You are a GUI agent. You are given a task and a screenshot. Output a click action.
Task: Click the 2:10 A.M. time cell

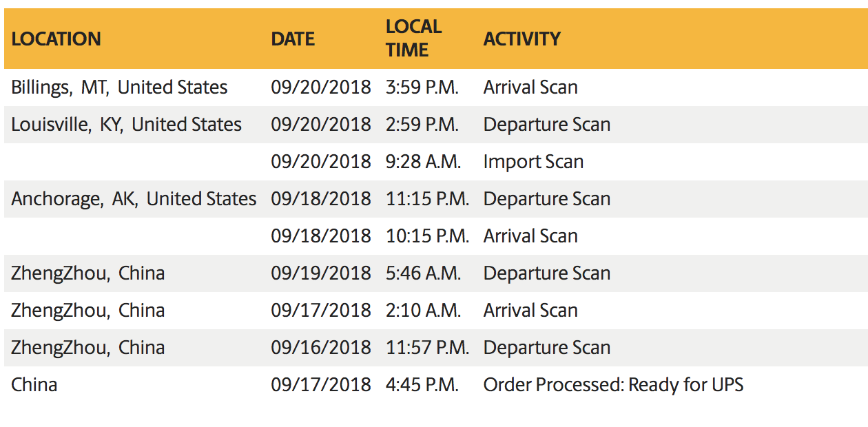point(423,311)
